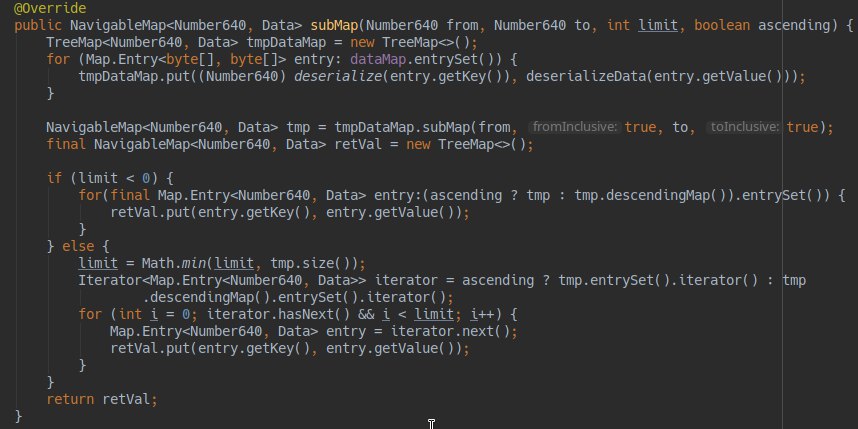Click the fromInclusive: parameter hint
The image size is (858, 429).
[575, 127]
